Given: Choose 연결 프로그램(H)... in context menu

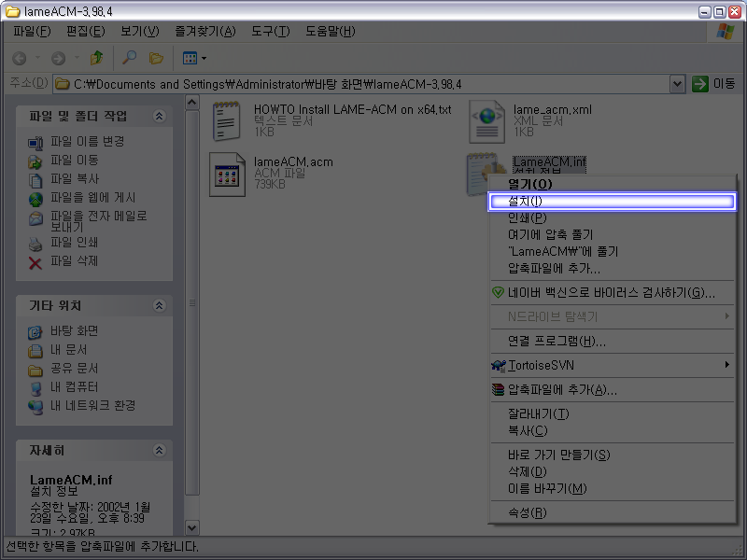Looking at the screenshot, I should click(x=613, y=341).
